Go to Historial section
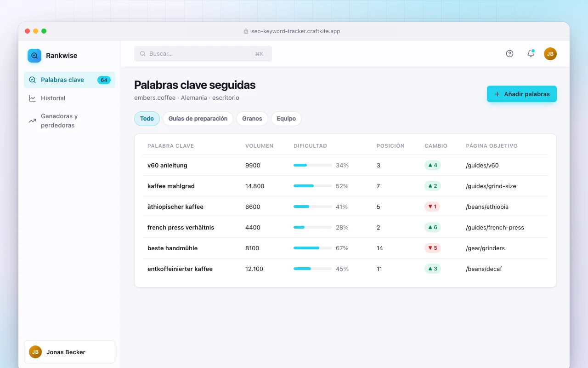588x368 pixels. tap(69, 98)
